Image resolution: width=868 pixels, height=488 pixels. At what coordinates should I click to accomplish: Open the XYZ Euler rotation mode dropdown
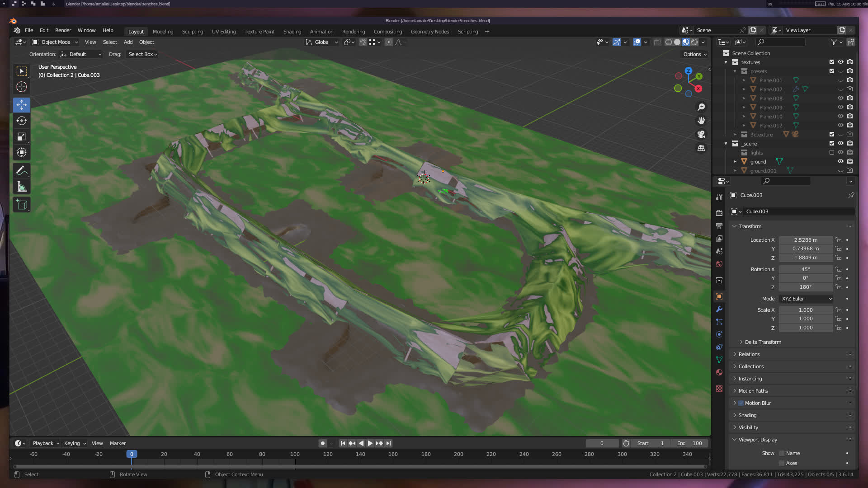(x=806, y=299)
